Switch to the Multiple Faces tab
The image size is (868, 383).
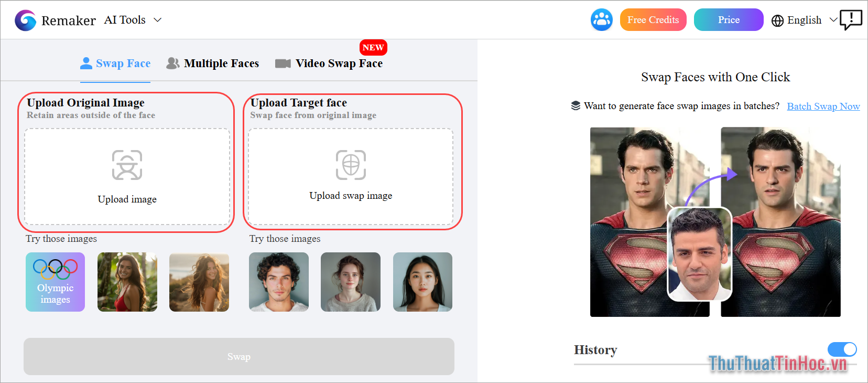click(x=213, y=63)
